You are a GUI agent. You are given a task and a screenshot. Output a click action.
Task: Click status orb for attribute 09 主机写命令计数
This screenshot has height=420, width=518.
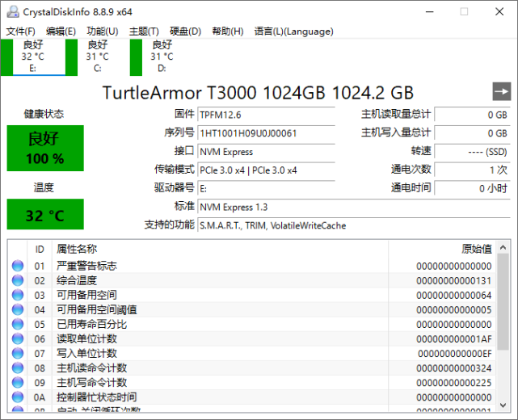tap(18, 382)
